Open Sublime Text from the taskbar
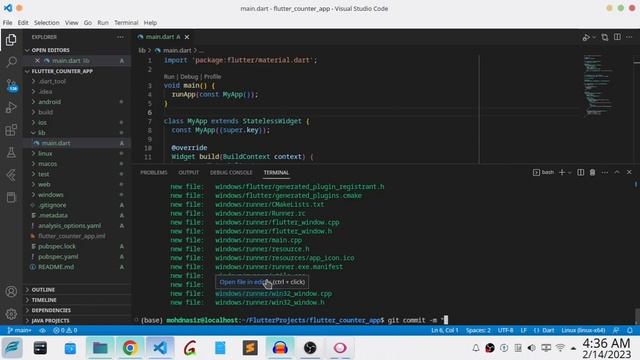 pyautogui.click(x=250, y=348)
